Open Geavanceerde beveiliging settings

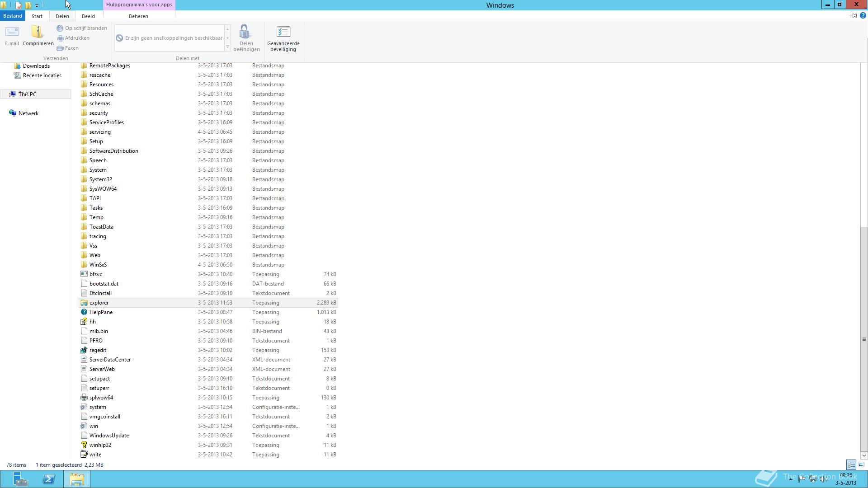pyautogui.click(x=283, y=38)
